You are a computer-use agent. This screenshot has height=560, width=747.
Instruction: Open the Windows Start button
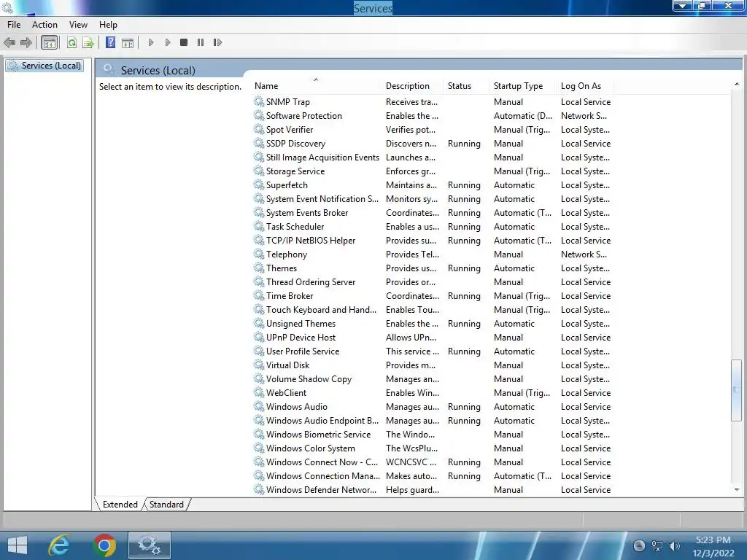18,545
